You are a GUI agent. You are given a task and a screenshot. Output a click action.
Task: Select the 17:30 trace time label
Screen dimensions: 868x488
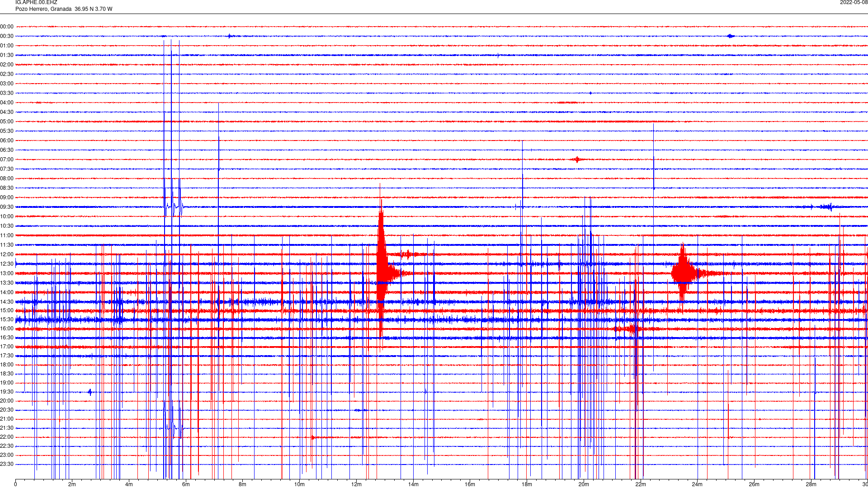click(x=7, y=356)
